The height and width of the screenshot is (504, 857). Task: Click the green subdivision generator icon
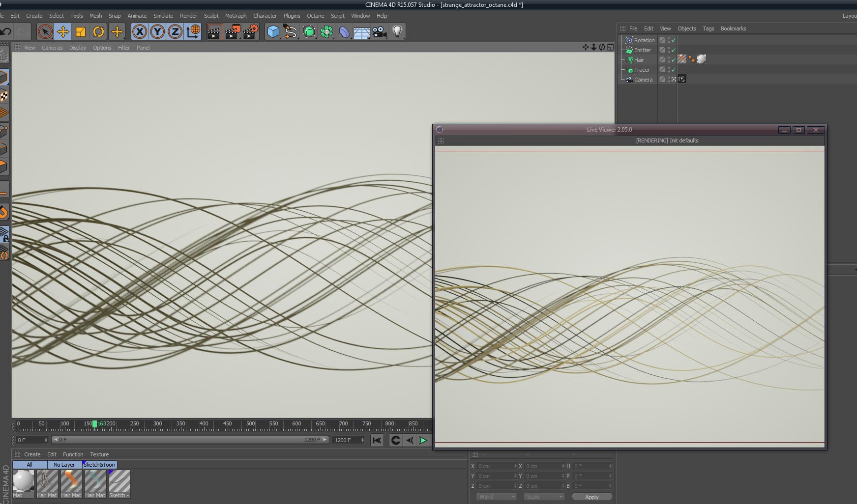click(x=309, y=32)
